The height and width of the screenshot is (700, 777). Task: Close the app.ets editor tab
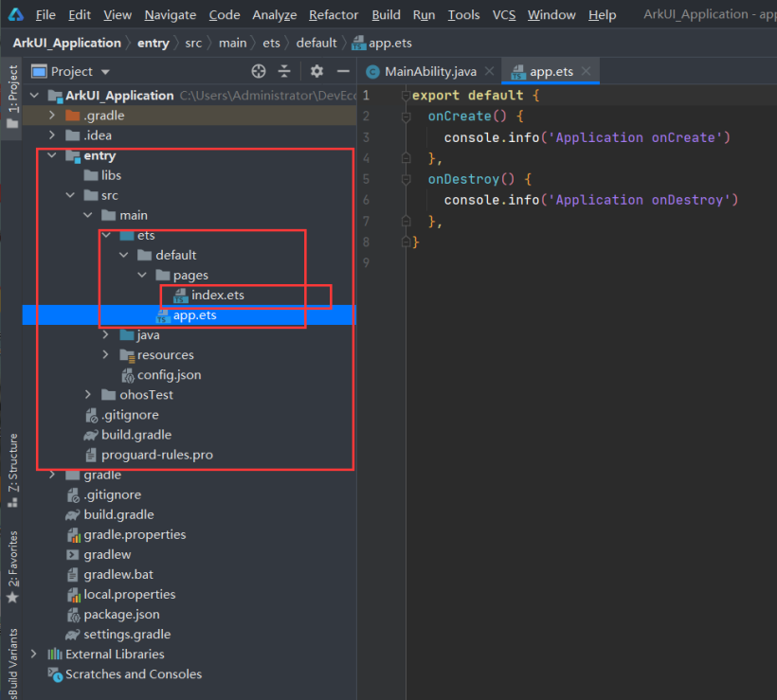tap(586, 71)
